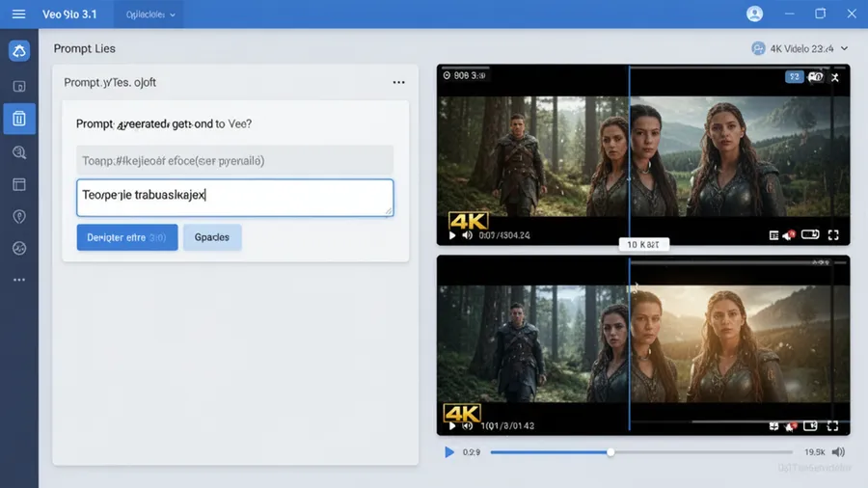The height and width of the screenshot is (488, 868).
Task: Open the sidebar layout window icon
Action: pos(19,184)
